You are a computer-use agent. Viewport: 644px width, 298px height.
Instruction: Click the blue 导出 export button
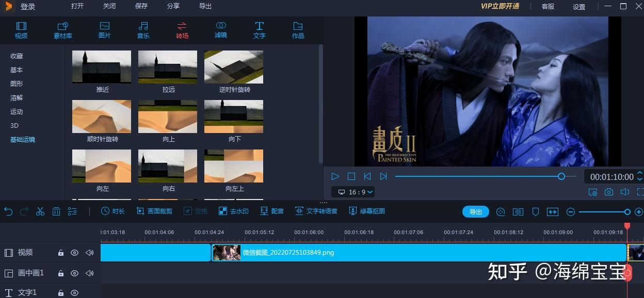pyautogui.click(x=476, y=211)
